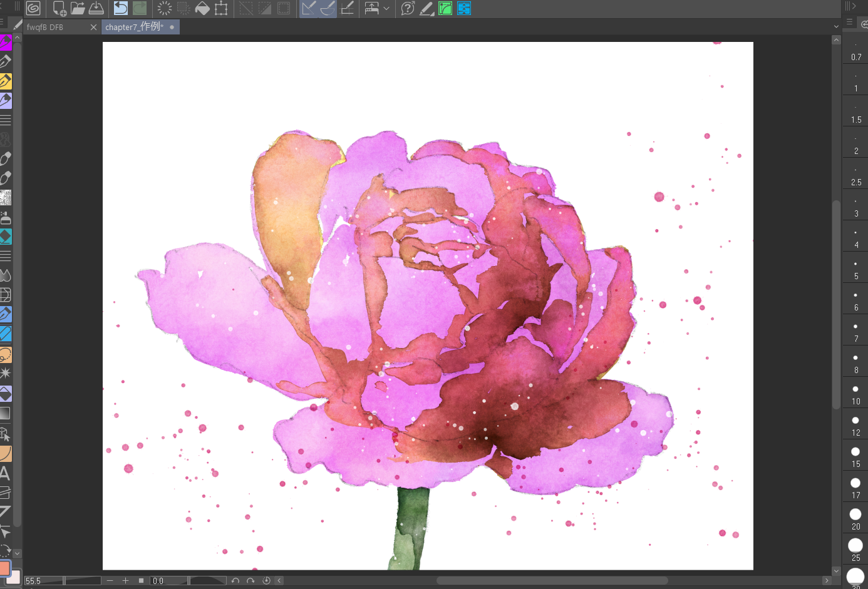This screenshot has width=868, height=589.
Task: Toggle Snap to Grid
Action: coord(348,8)
